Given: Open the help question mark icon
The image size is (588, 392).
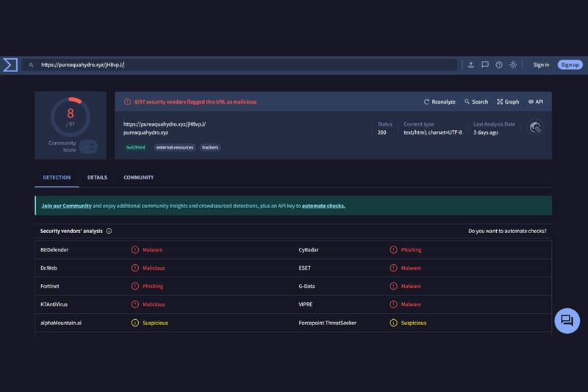Looking at the screenshot, I should click(499, 65).
